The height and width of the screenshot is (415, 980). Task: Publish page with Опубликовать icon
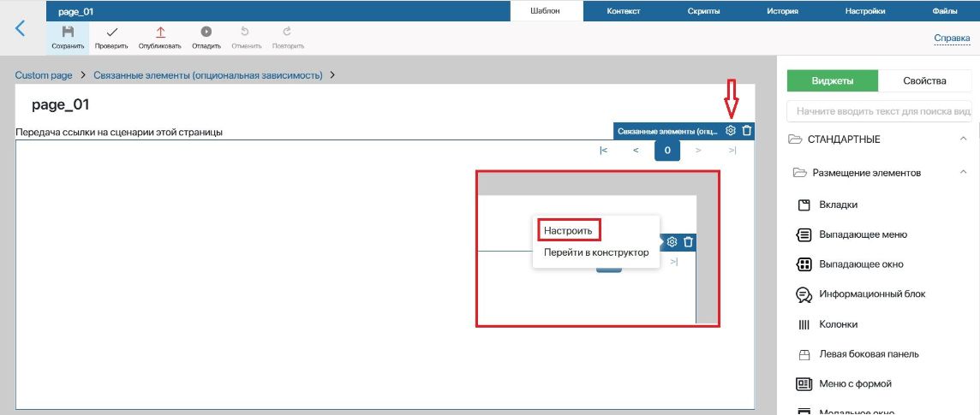(160, 32)
